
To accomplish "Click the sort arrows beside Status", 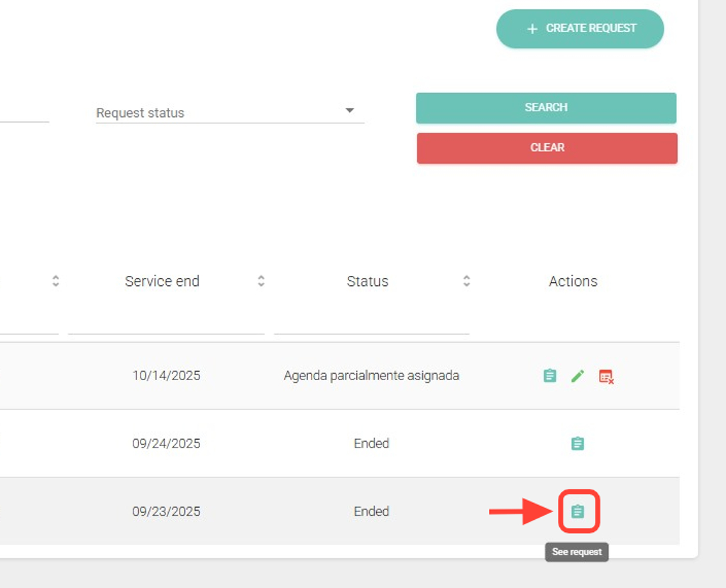I will pyautogui.click(x=466, y=282).
